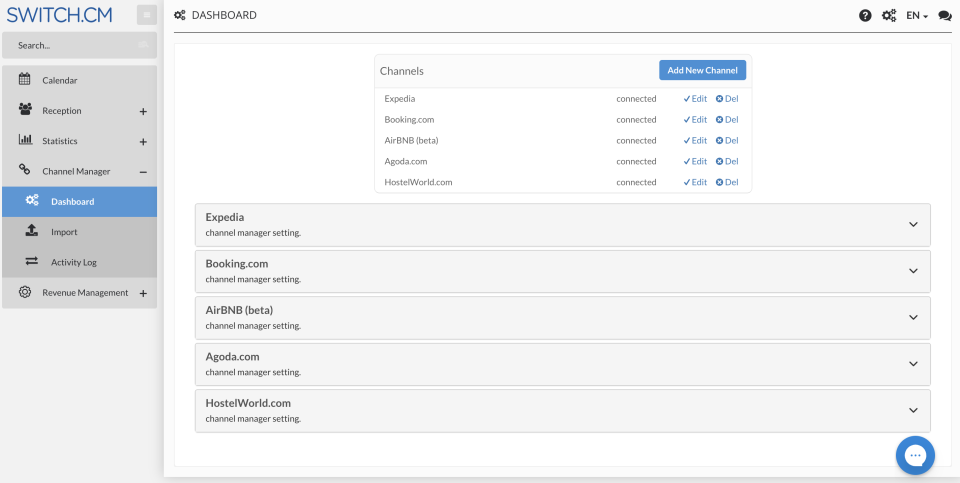Click the sidebar collapse hamburger button

pos(147,15)
